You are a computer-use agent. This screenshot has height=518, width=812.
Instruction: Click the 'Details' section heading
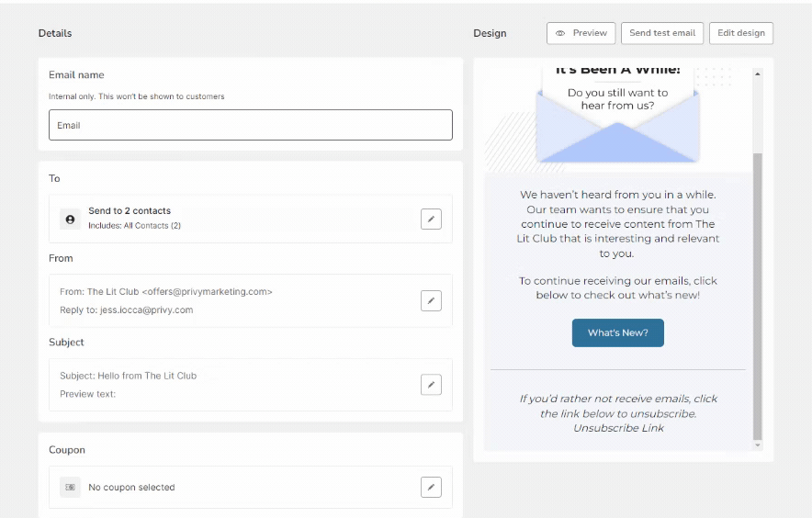click(55, 33)
